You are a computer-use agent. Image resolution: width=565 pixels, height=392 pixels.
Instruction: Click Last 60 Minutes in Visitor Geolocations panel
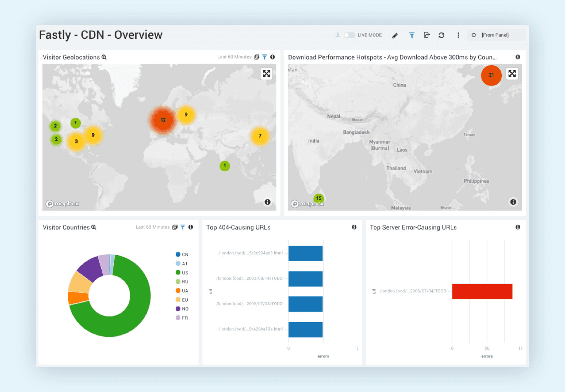pos(234,57)
